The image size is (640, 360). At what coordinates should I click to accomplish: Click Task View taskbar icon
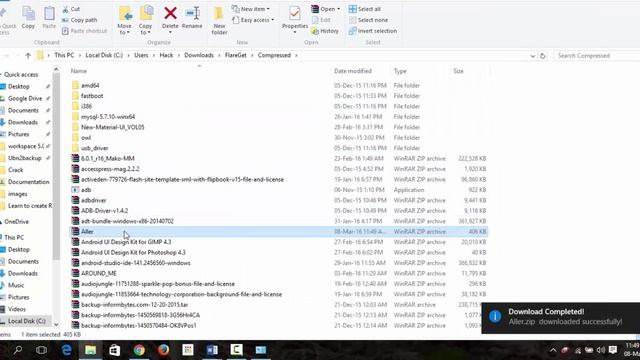[x=42, y=350]
